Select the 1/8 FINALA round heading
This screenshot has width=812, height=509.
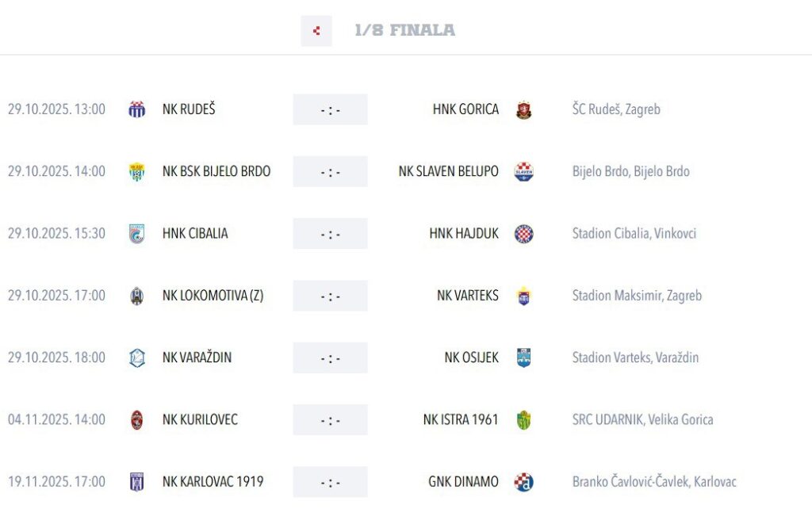coord(404,31)
